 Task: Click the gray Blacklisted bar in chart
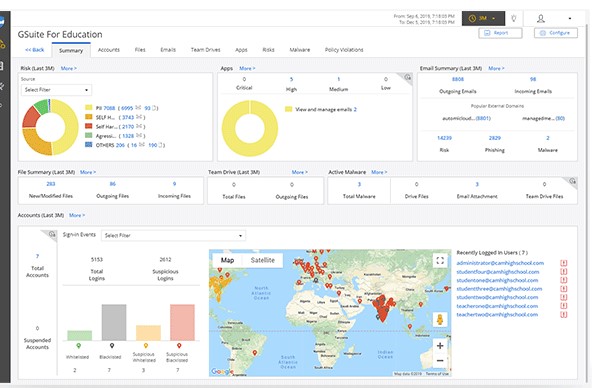[114, 322]
